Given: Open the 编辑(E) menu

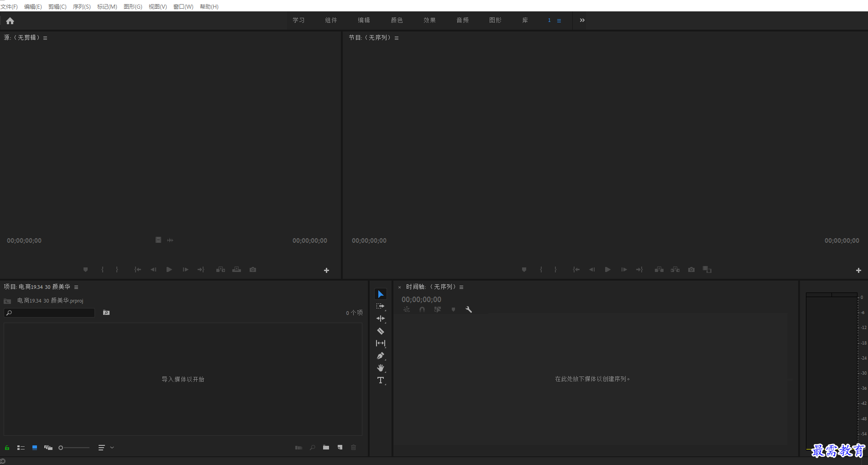Looking at the screenshot, I should tap(33, 7).
